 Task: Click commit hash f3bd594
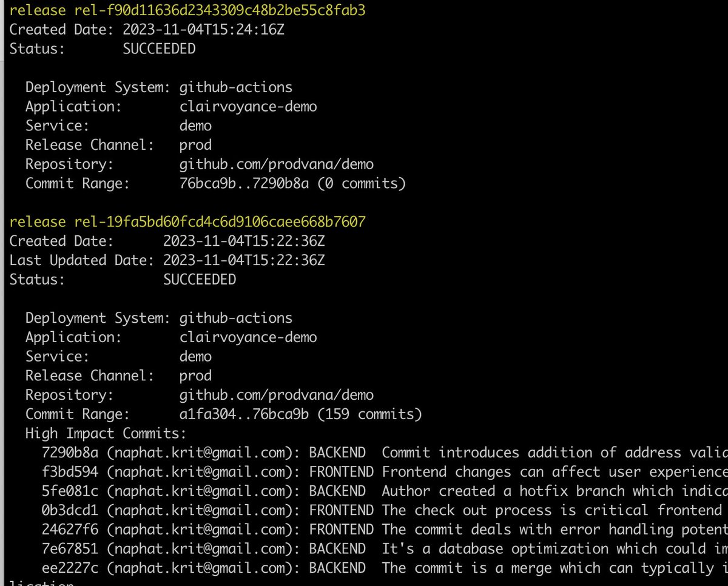pyautogui.click(x=70, y=472)
